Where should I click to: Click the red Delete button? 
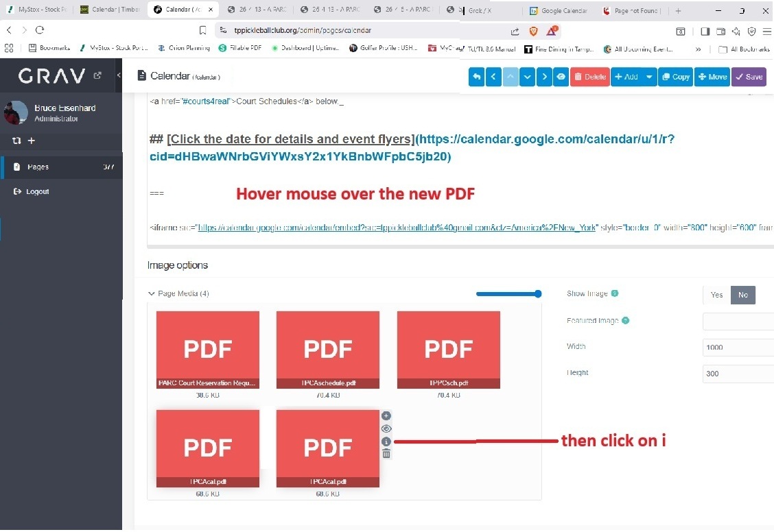coord(589,77)
